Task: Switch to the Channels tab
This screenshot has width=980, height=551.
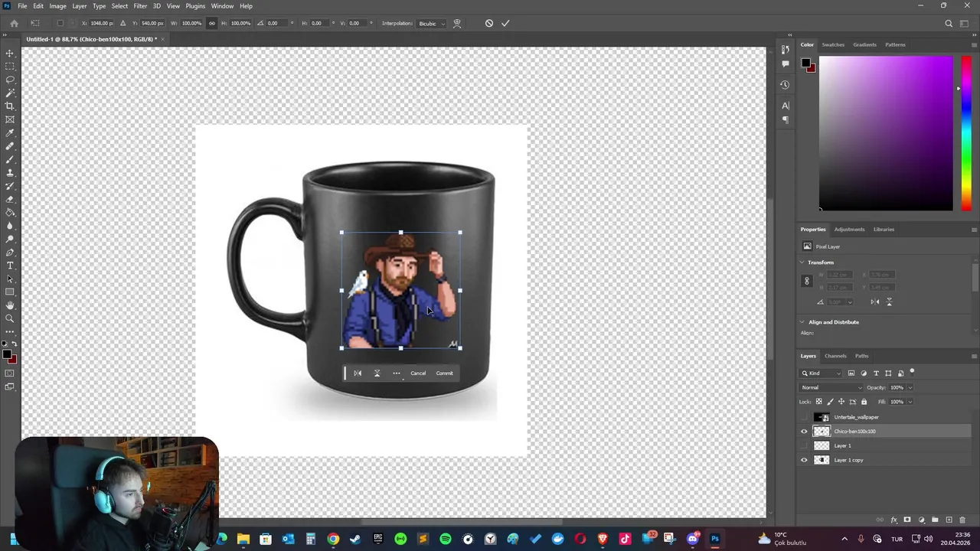Action: point(835,356)
